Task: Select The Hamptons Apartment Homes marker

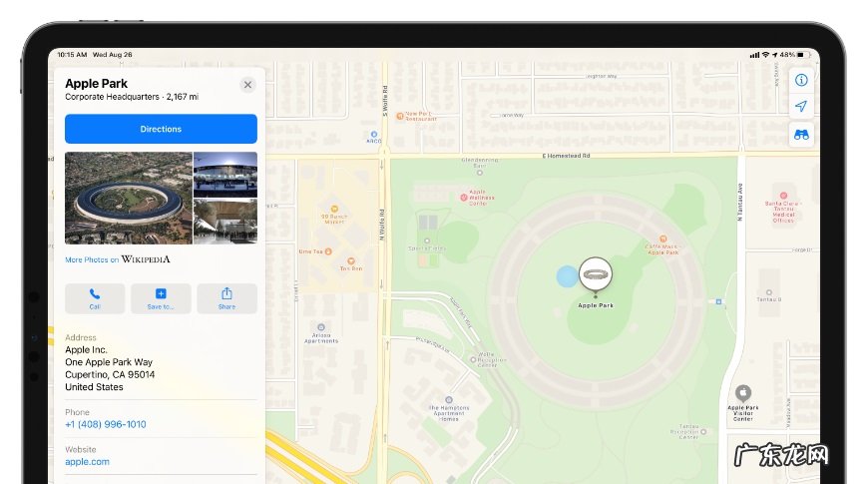Action: [x=449, y=400]
